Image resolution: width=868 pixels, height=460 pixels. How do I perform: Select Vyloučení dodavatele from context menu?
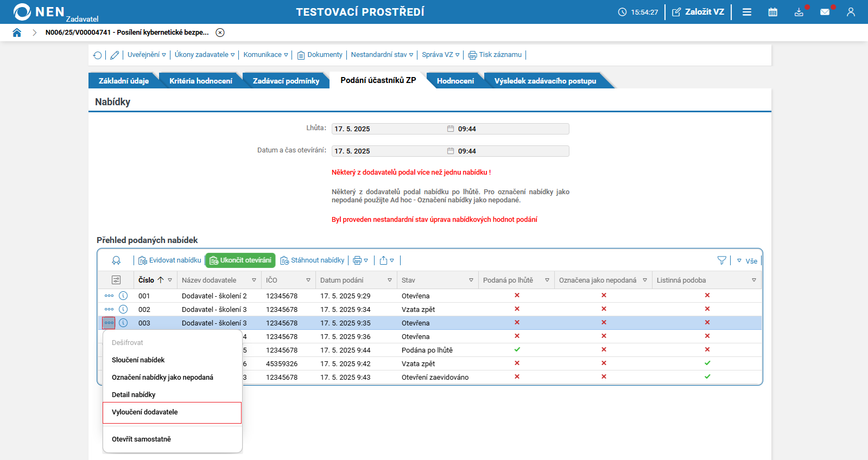click(x=145, y=412)
